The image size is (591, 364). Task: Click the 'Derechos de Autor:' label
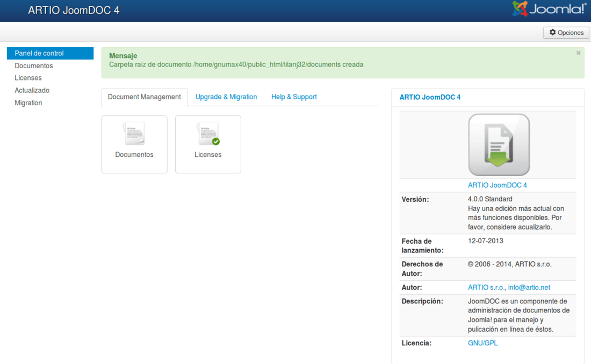[422, 269]
